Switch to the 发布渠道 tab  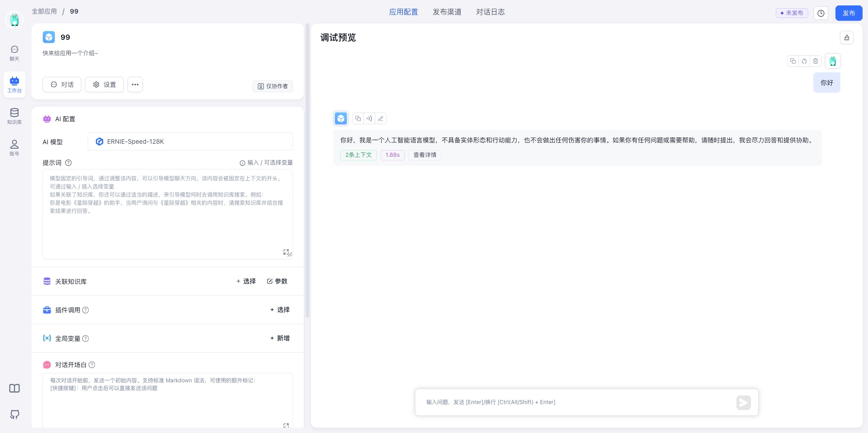tap(447, 12)
